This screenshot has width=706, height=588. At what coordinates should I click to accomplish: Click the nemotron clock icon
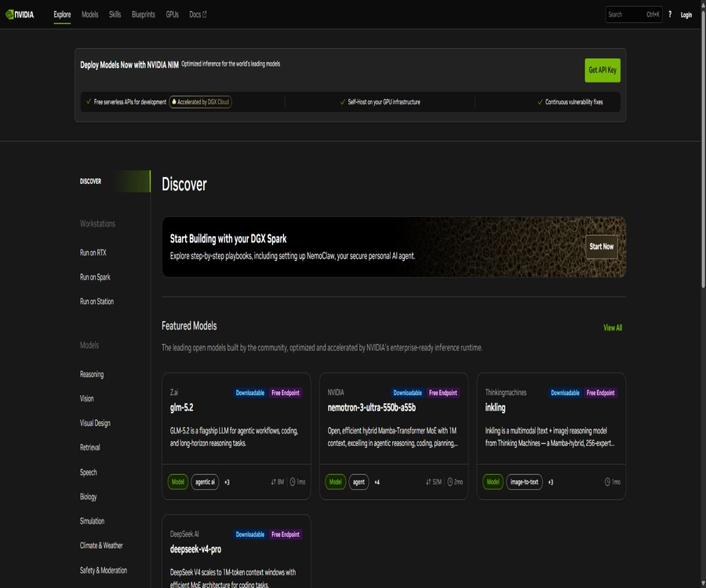coord(449,482)
